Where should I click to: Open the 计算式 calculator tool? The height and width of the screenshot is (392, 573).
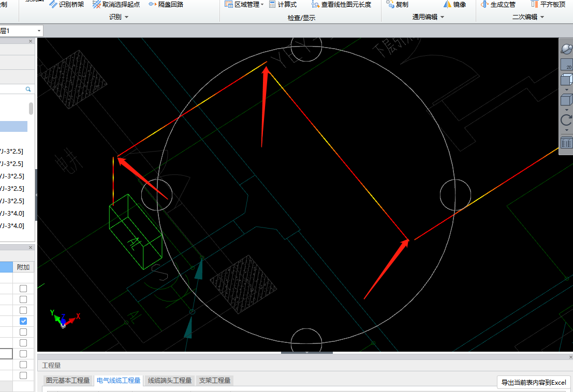(283, 4)
